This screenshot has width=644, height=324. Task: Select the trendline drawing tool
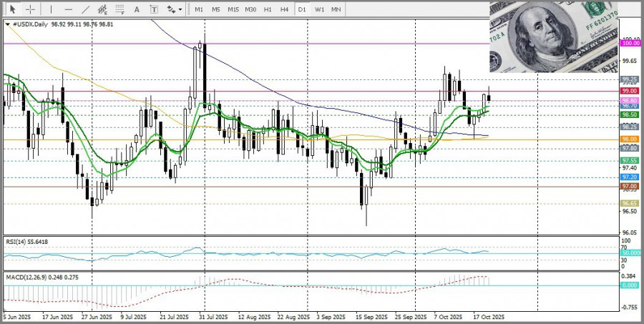[85, 9]
